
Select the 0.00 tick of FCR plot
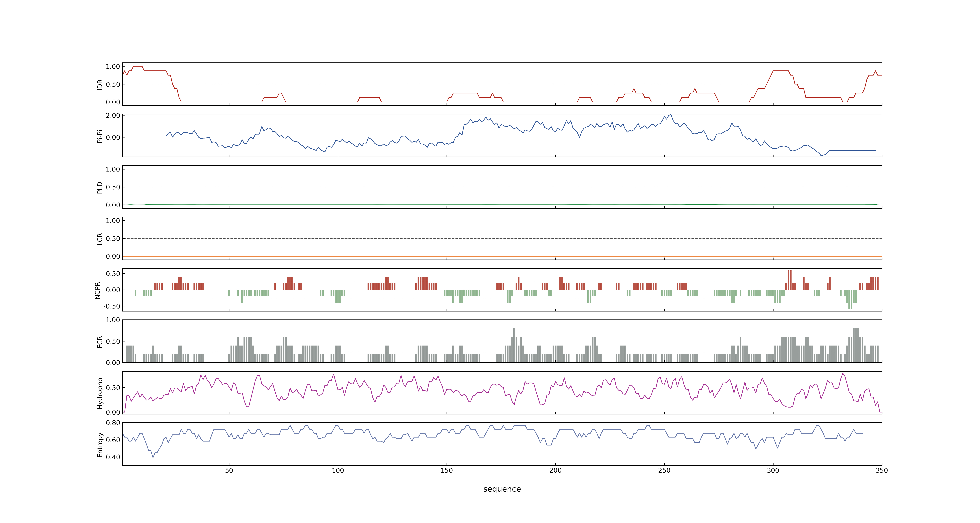pos(113,363)
